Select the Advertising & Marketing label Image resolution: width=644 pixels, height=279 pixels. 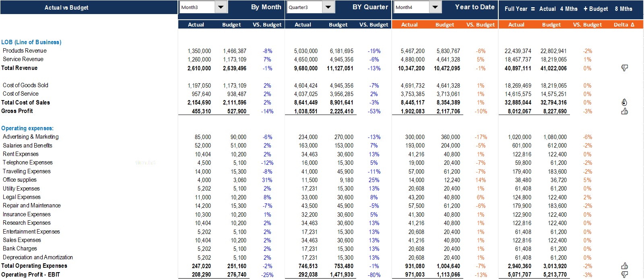point(31,137)
